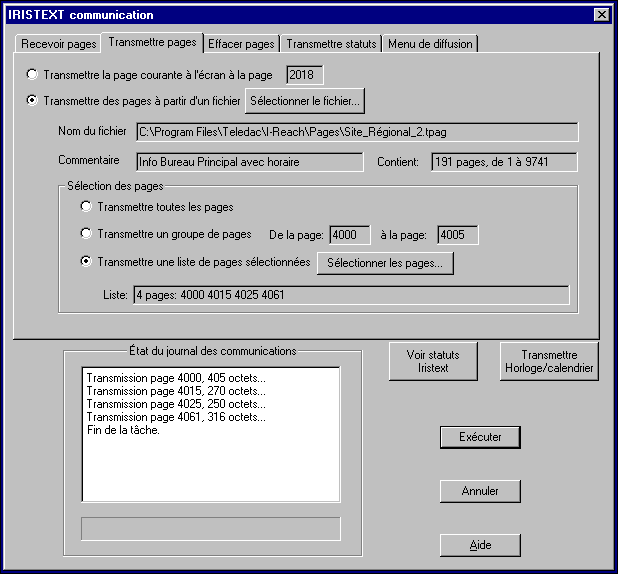The width and height of the screenshot is (618, 574).
Task: Click the page number field containing 2018
Action: coord(305,75)
